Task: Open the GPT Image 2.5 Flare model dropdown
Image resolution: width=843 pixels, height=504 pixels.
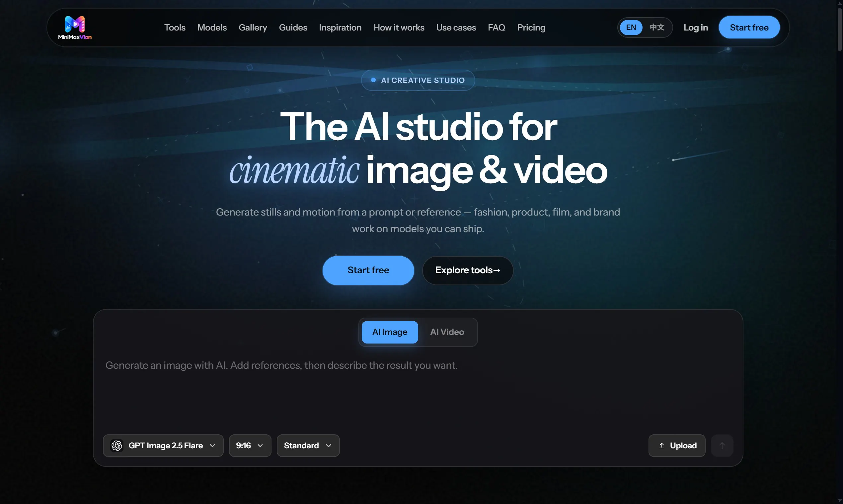Action: point(163,445)
